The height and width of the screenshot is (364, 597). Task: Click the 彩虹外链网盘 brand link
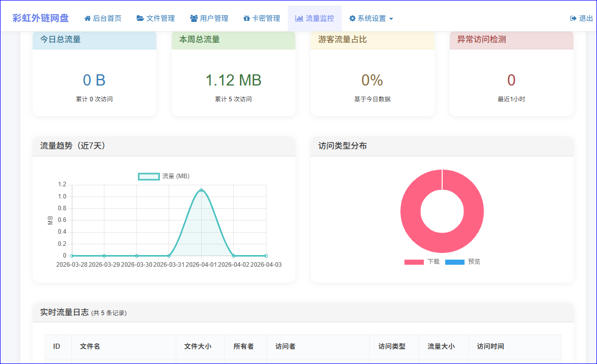(40, 18)
